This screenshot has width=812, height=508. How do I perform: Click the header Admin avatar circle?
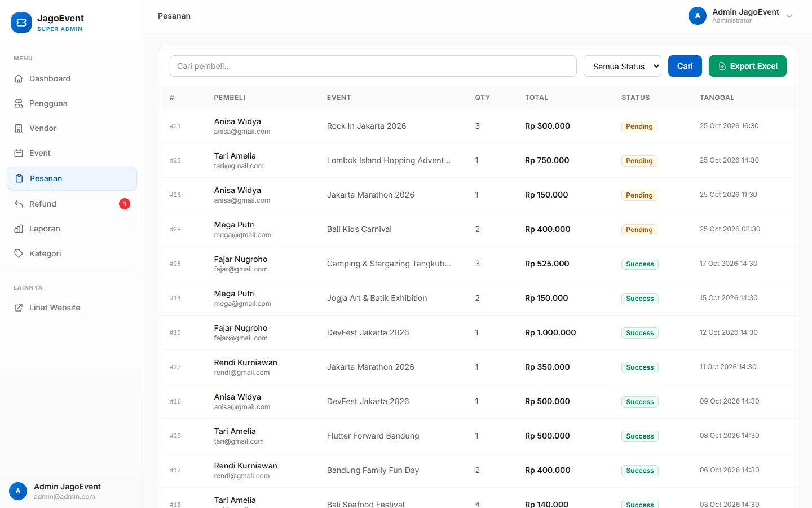coord(698,16)
